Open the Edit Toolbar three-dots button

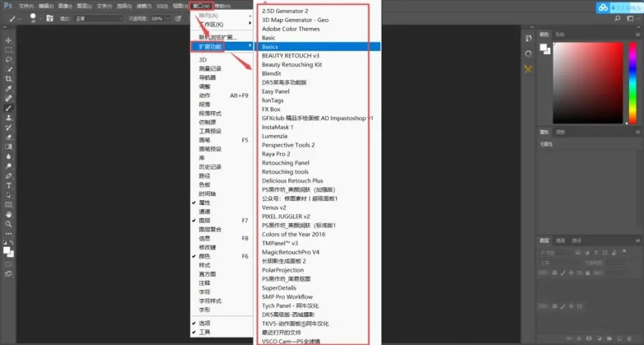[x=8, y=234]
